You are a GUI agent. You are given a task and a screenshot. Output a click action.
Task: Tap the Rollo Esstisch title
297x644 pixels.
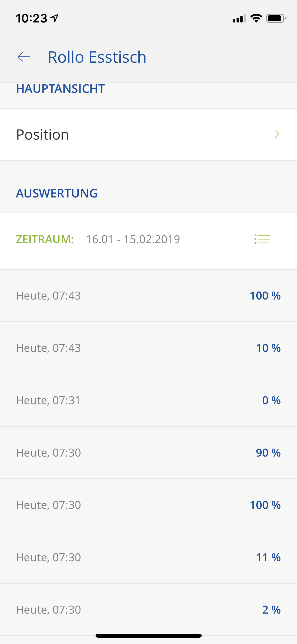tap(97, 57)
